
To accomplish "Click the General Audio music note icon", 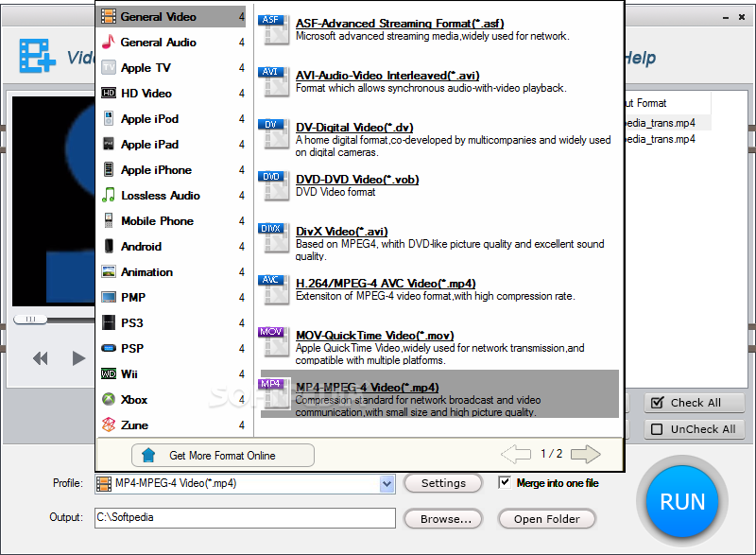I will click(x=109, y=42).
